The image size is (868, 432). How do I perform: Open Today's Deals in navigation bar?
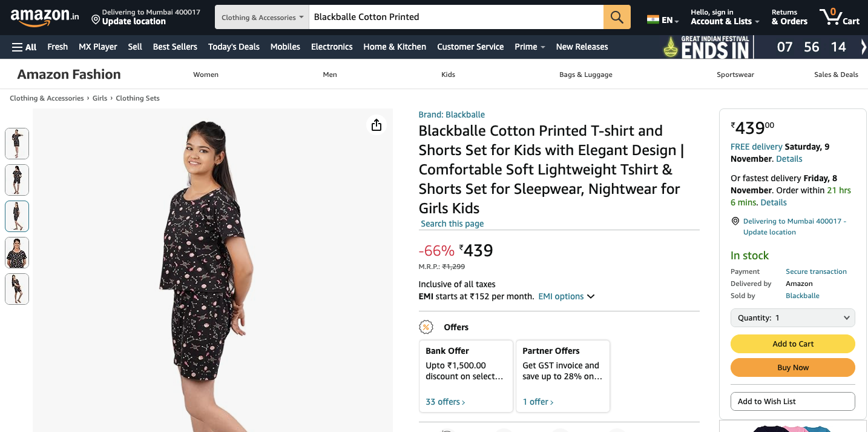234,47
